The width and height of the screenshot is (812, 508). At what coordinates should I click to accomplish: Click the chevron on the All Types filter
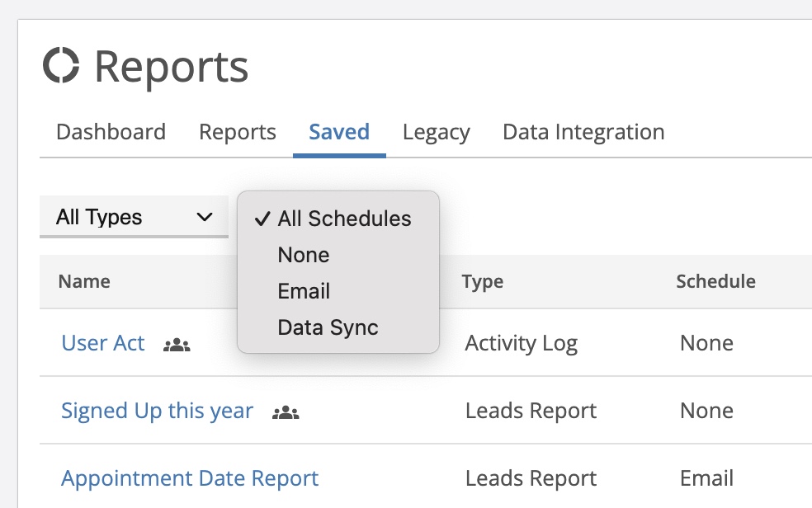pos(203,216)
